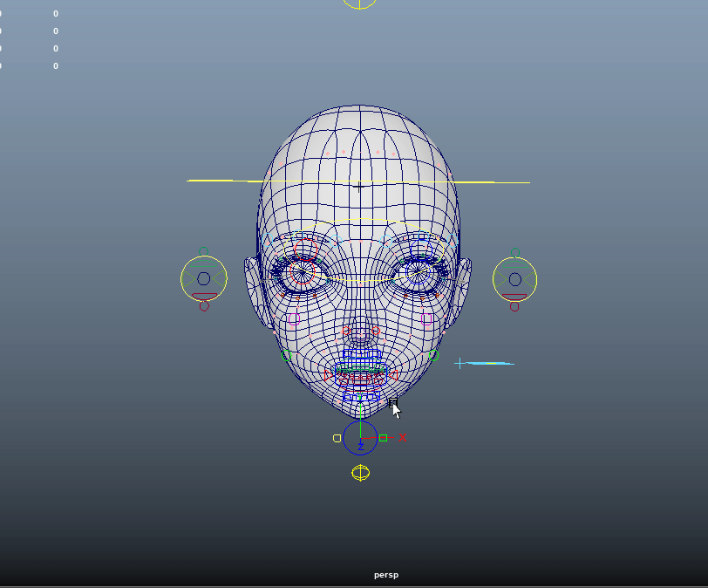Select the red half-moon in right ear control
This screenshot has width=708, height=588.
pos(514,297)
